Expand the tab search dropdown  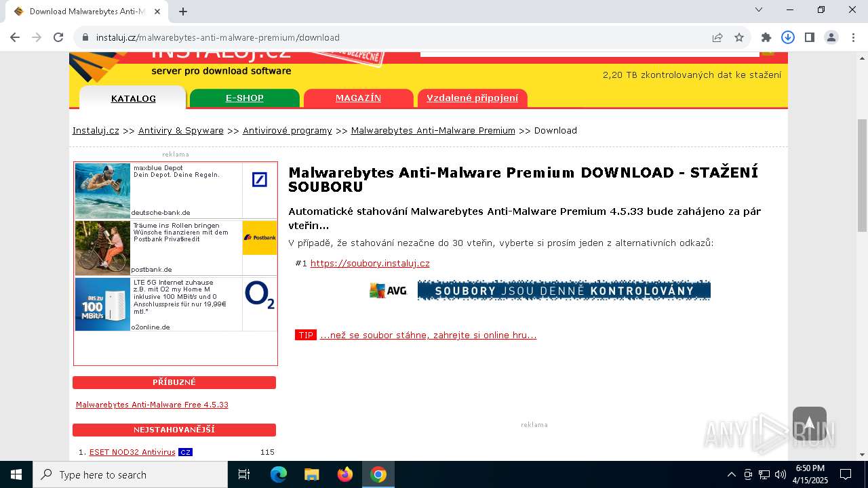pyautogui.click(x=759, y=9)
